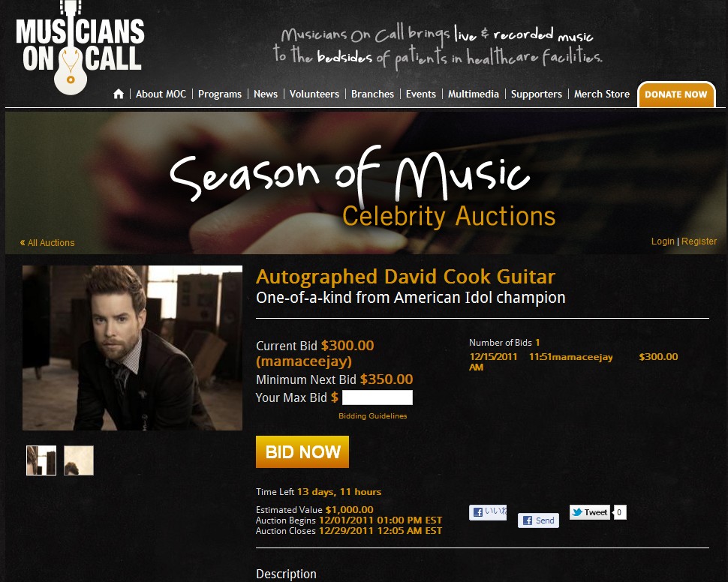Screen dimensions: 728x582
Task: Click the Register link
Action: 699,241
